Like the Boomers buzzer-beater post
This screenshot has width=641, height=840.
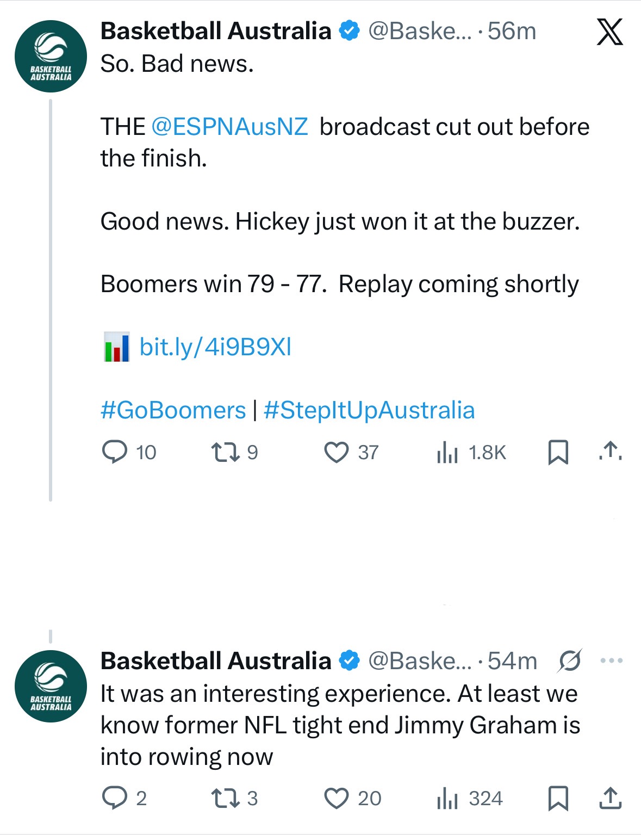coord(336,452)
